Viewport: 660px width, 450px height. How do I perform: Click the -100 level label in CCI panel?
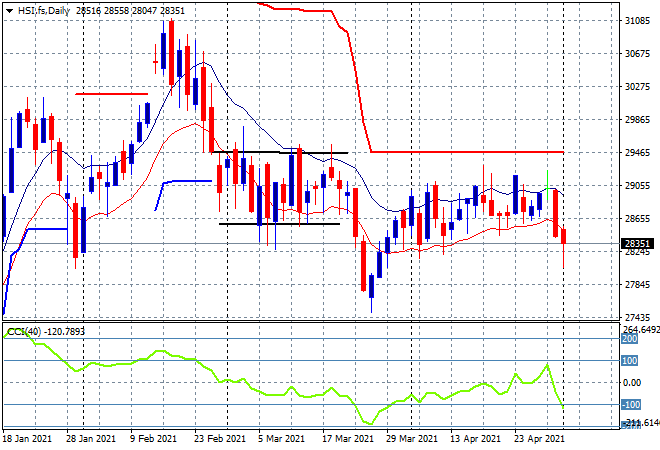(x=631, y=405)
